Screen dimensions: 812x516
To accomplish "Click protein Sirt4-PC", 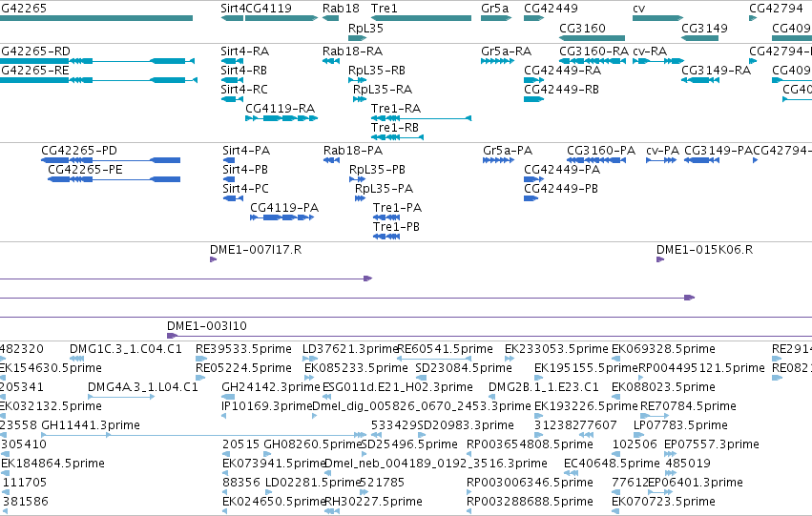I will [x=233, y=198].
